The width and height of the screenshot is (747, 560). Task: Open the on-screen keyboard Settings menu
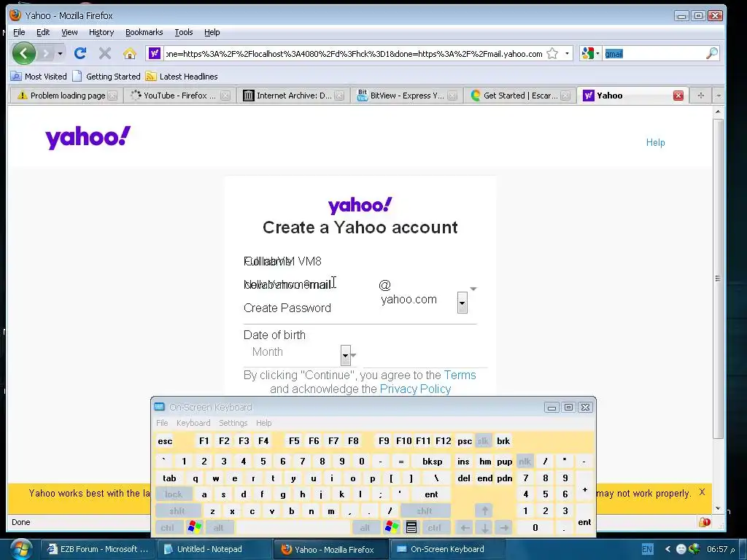(233, 423)
